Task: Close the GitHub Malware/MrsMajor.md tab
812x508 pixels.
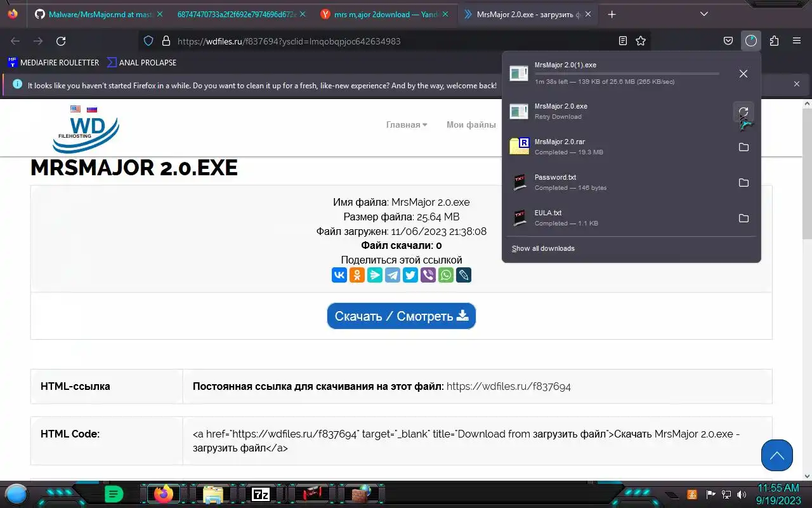Action: pos(159,14)
